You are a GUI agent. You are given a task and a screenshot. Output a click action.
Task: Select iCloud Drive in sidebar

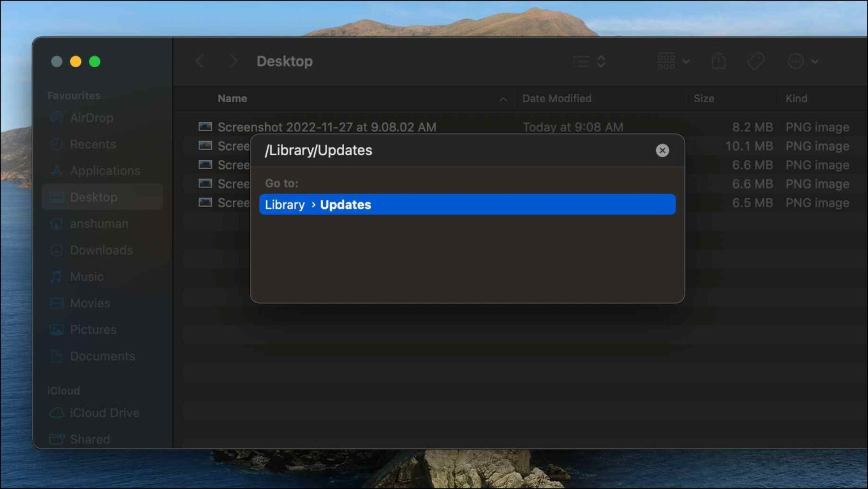click(104, 413)
